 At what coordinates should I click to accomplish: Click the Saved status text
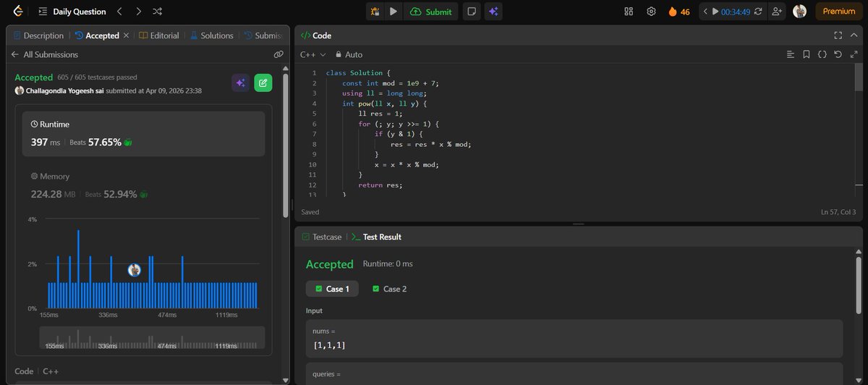(x=310, y=212)
